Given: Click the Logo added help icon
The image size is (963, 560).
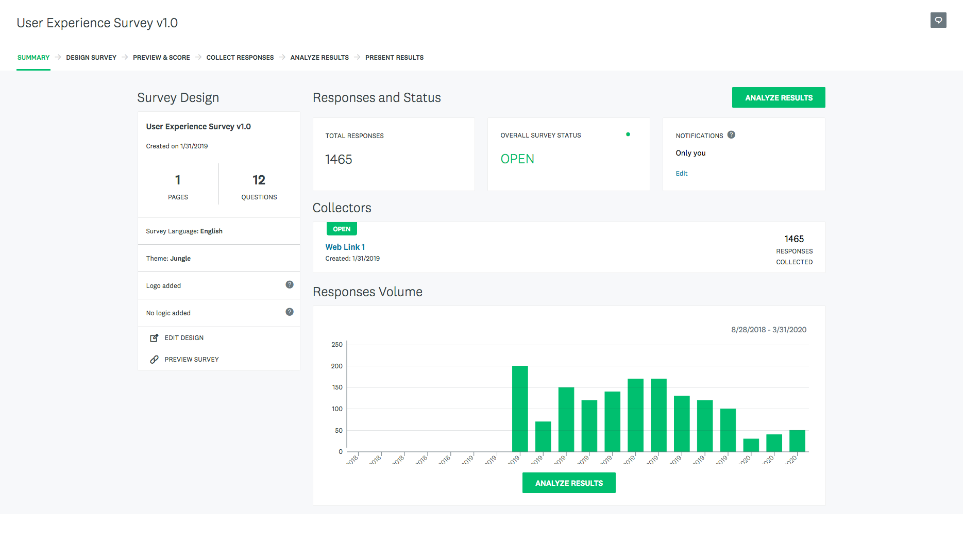Looking at the screenshot, I should (290, 285).
